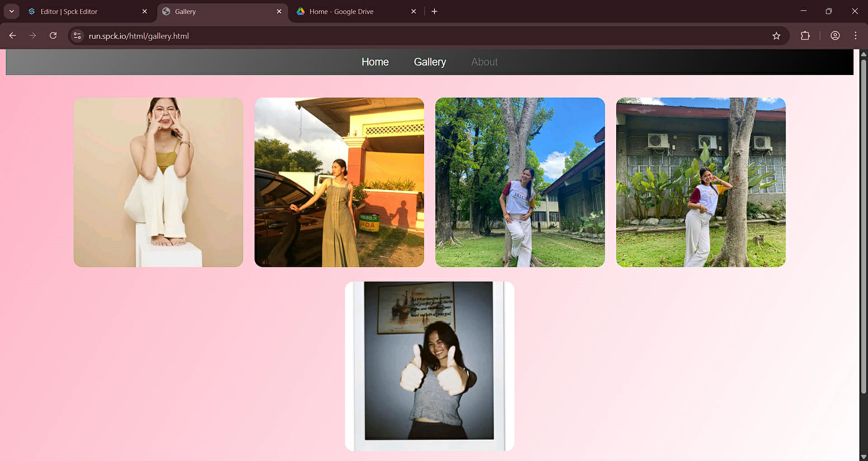This screenshot has width=868, height=461.
Task: Close the Spck Editor tab
Action: click(145, 11)
